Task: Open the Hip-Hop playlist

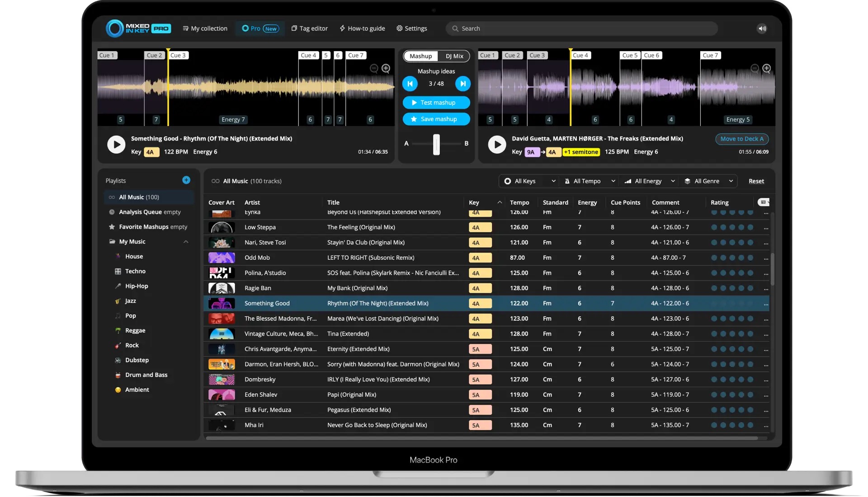Action: pyautogui.click(x=137, y=286)
